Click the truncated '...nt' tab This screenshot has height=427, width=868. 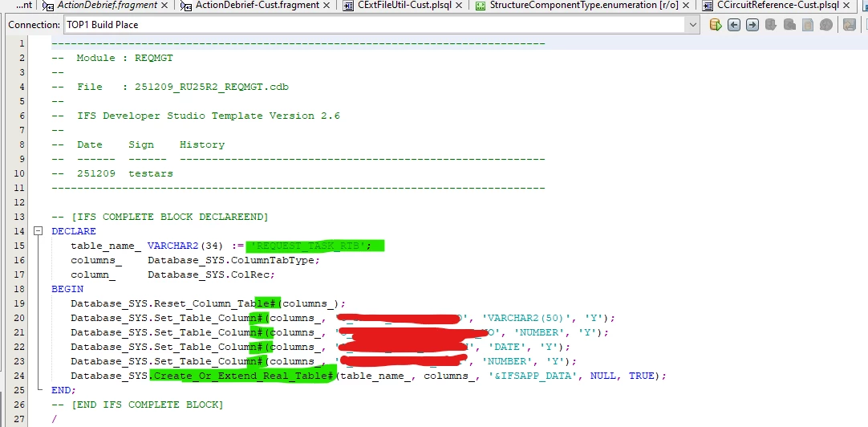[23, 5]
